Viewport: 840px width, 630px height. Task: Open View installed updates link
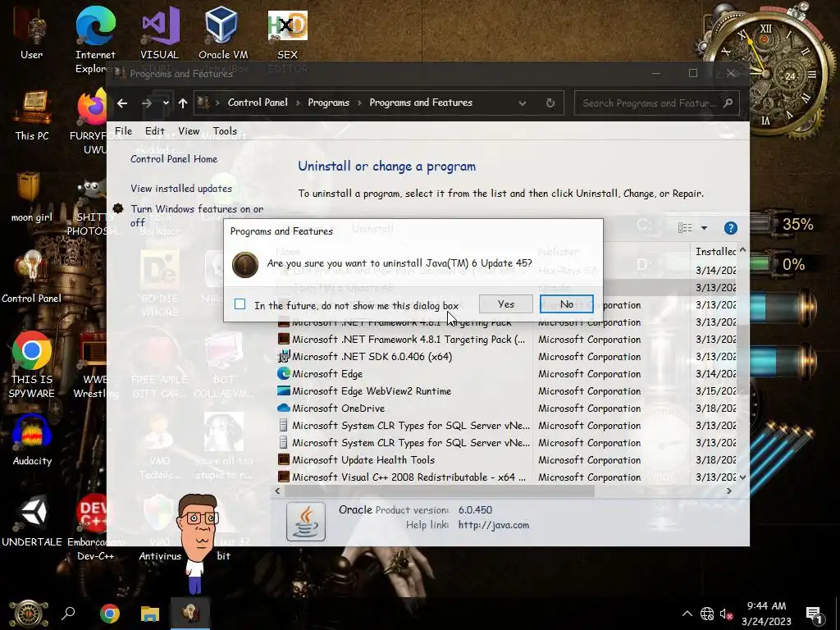coord(181,189)
